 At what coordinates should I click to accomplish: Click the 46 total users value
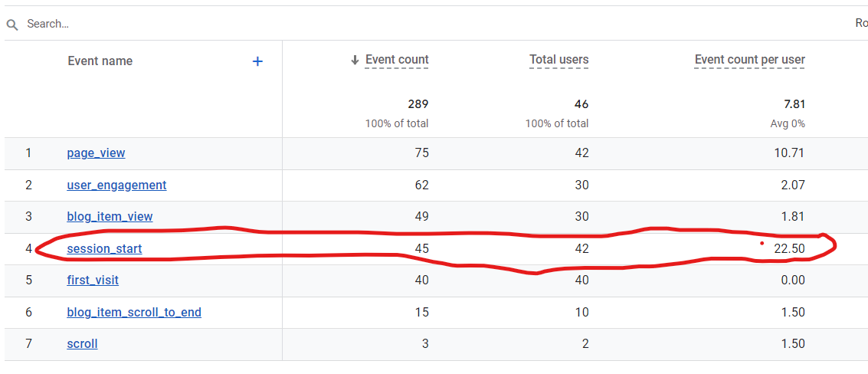(x=581, y=104)
